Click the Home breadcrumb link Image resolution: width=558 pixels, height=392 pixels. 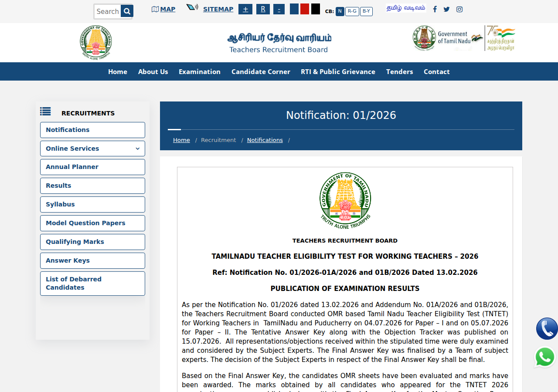click(181, 140)
